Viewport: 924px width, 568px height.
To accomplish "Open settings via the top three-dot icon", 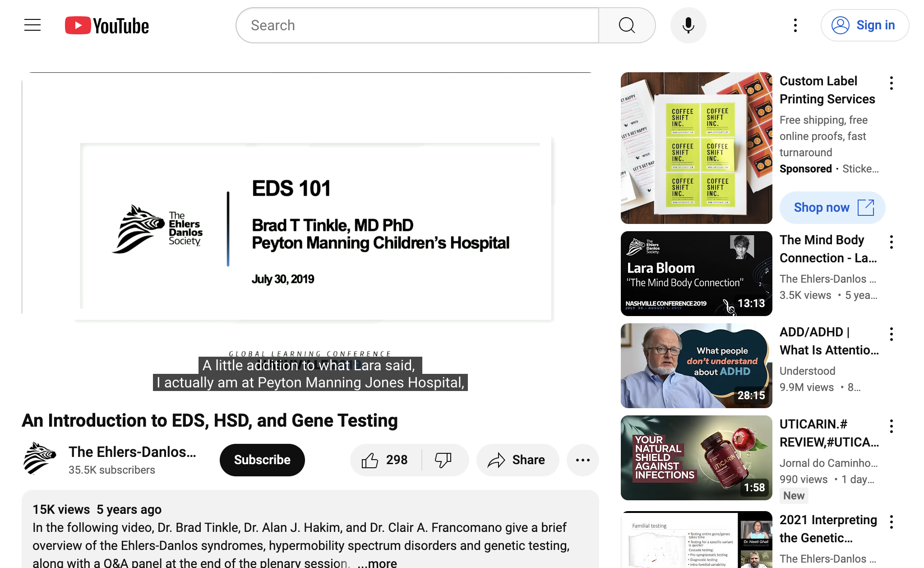I will coord(795,25).
